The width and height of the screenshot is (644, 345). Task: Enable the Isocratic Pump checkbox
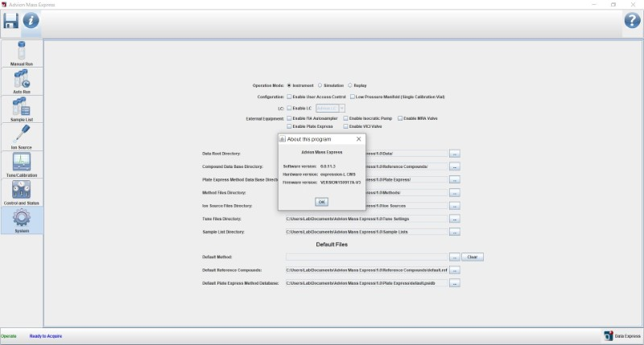coord(346,118)
